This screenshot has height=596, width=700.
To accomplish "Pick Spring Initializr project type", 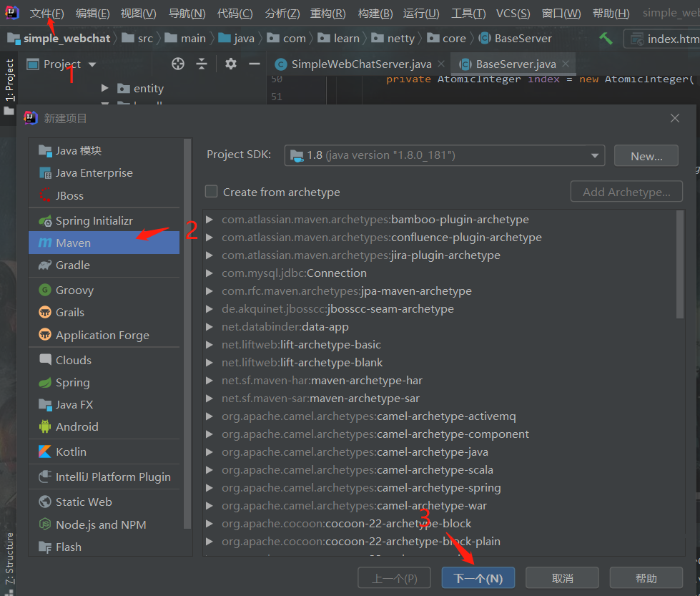I will tap(104, 220).
